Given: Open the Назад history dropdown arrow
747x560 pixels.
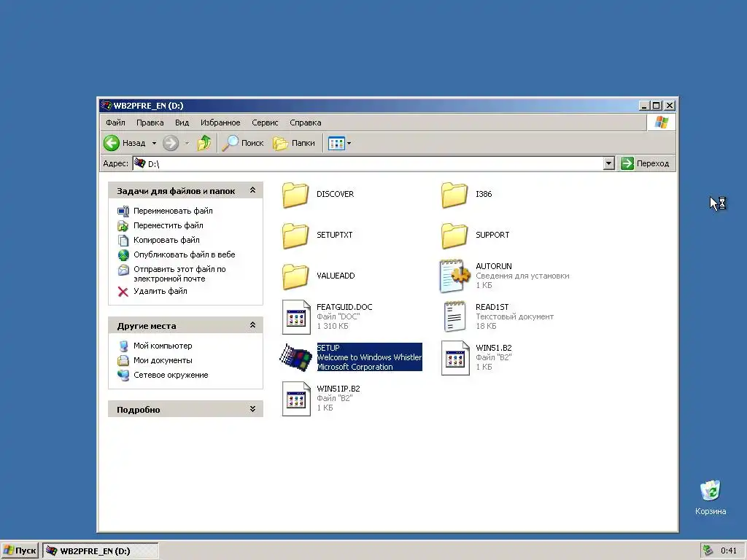Looking at the screenshot, I should pyautogui.click(x=154, y=144).
